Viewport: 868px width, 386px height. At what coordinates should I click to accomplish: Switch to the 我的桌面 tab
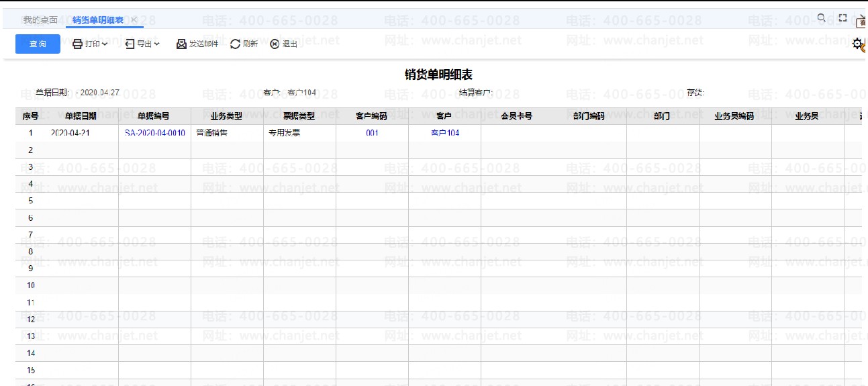(x=40, y=20)
